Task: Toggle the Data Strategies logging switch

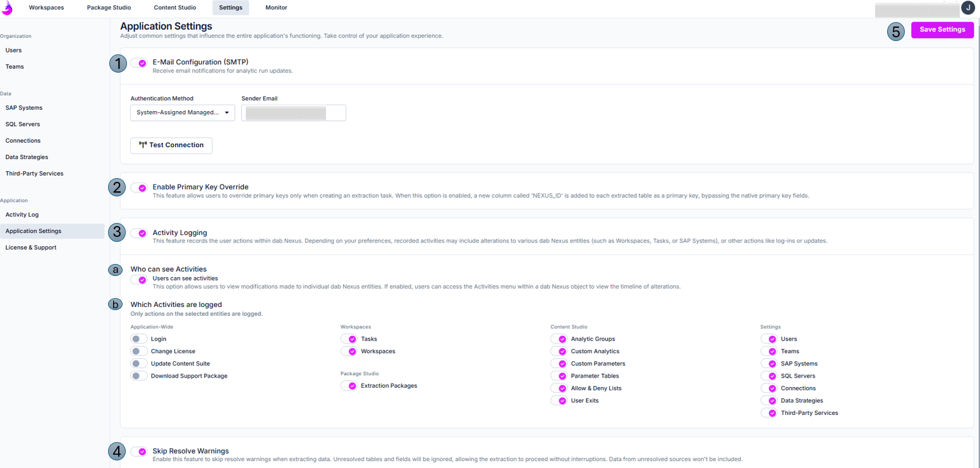Action: pyautogui.click(x=768, y=400)
